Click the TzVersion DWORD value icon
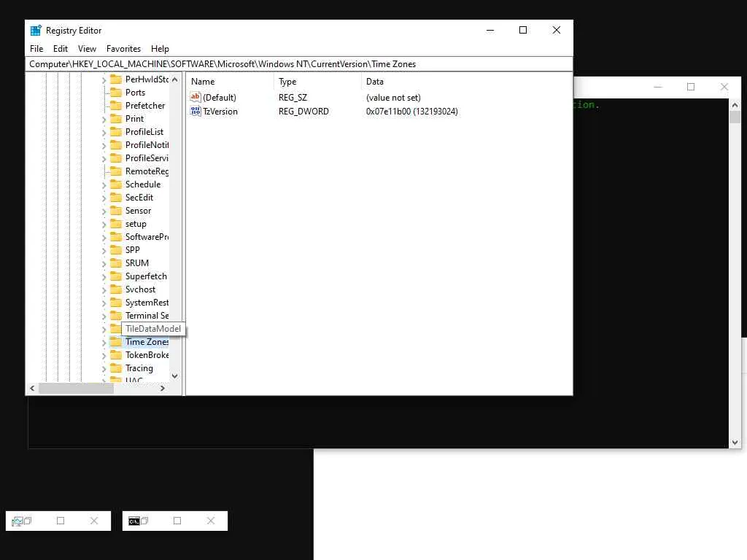 click(x=196, y=112)
